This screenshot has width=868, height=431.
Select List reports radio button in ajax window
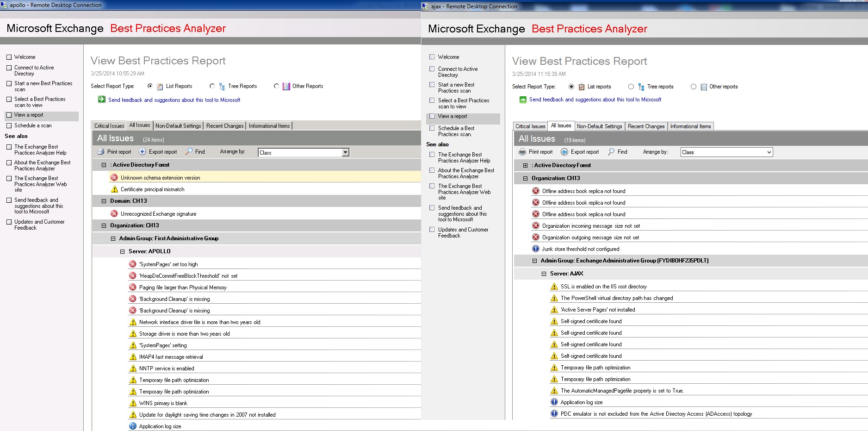pos(571,87)
